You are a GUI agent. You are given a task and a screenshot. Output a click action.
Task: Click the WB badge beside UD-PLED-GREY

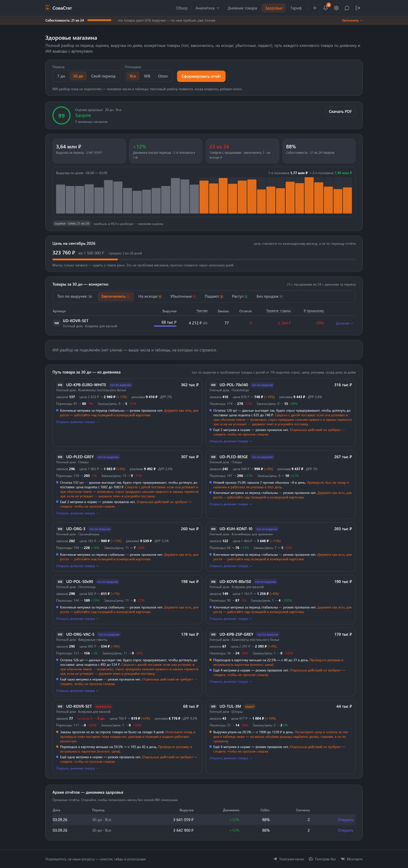60,457
